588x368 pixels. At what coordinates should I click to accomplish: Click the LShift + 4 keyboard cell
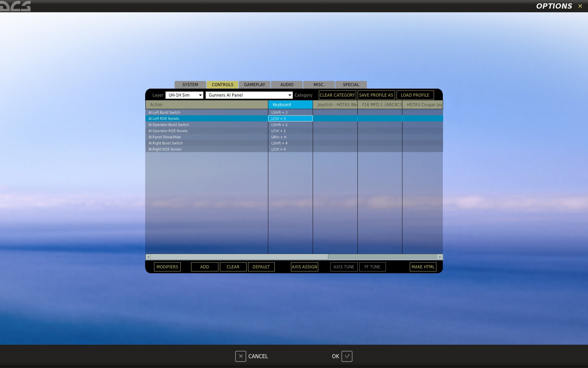coord(290,143)
